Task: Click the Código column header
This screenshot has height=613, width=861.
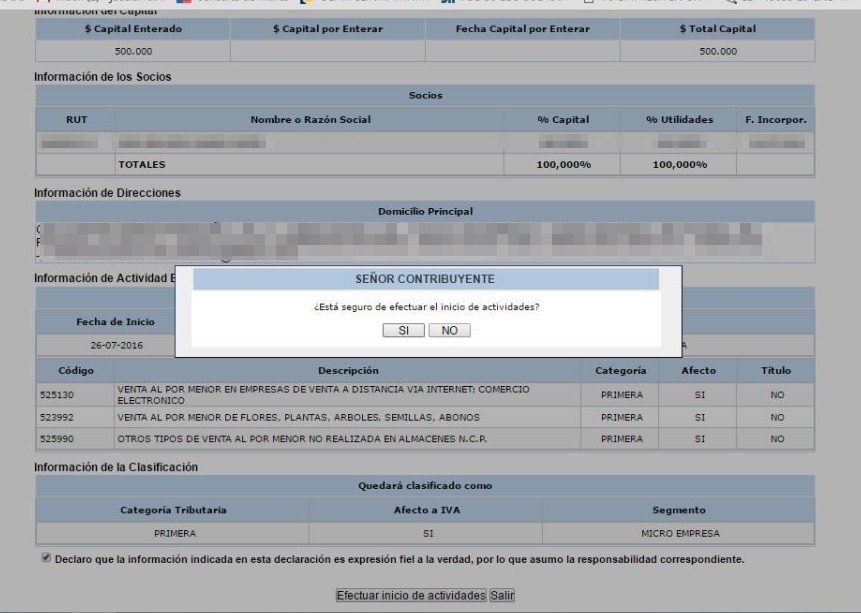Action: (76, 371)
